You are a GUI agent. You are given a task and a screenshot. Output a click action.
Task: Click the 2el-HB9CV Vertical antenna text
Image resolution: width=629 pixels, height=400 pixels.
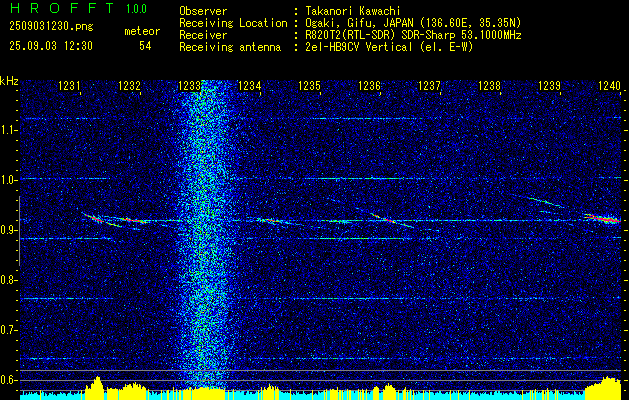pos(389,47)
